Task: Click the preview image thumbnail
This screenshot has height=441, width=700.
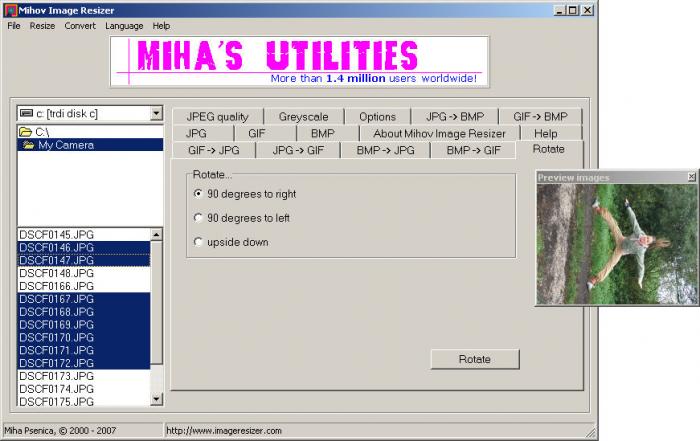Action: click(x=617, y=244)
